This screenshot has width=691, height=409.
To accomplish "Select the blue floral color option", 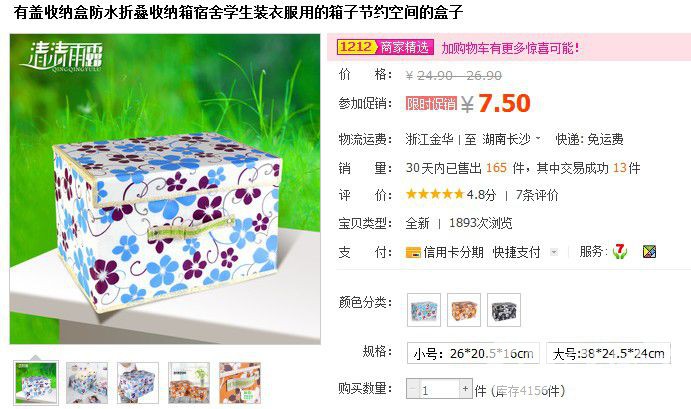I will click(x=424, y=310).
